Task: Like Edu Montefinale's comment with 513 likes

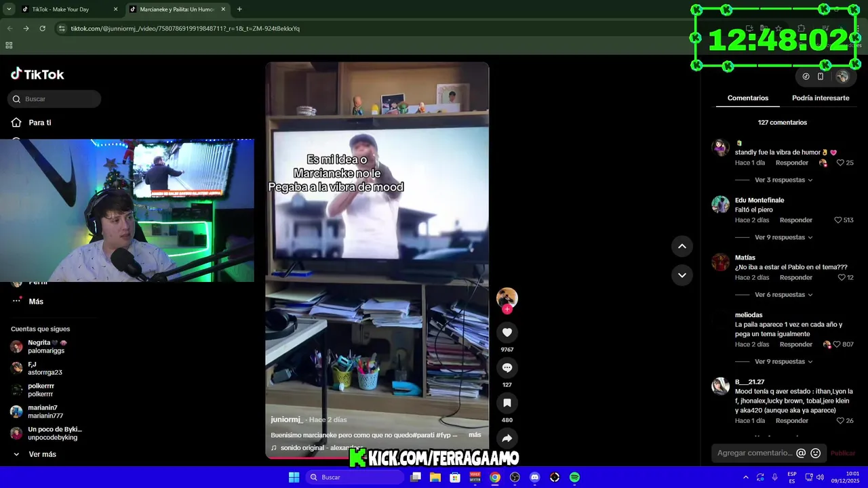Action: (837, 220)
